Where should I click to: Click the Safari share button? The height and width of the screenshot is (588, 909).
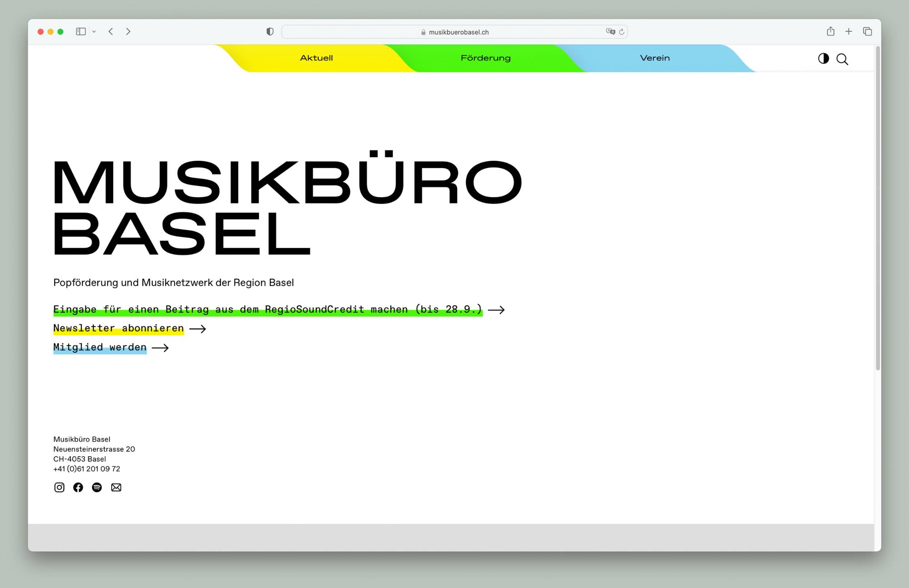pyautogui.click(x=830, y=31)
